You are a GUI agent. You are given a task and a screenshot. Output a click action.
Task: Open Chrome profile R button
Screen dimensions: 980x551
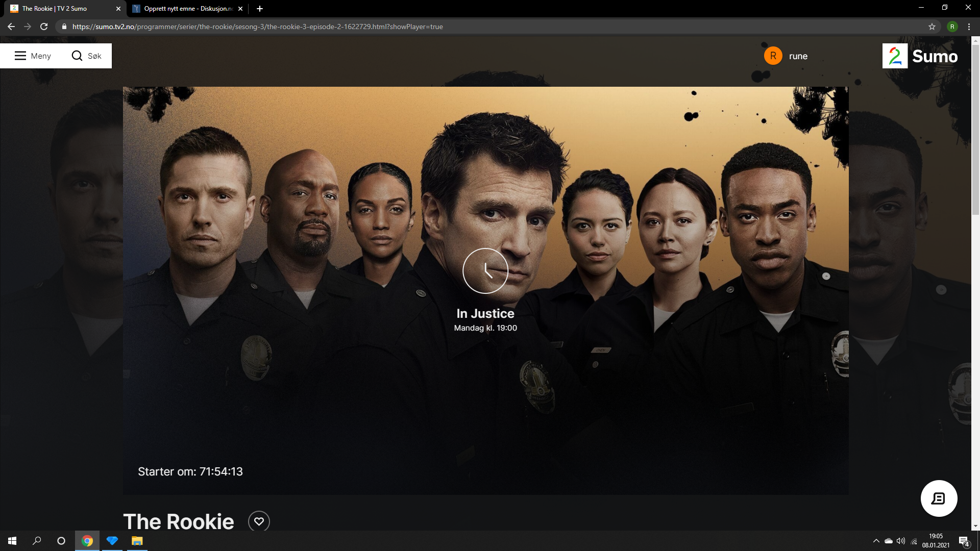click(952, 27)
